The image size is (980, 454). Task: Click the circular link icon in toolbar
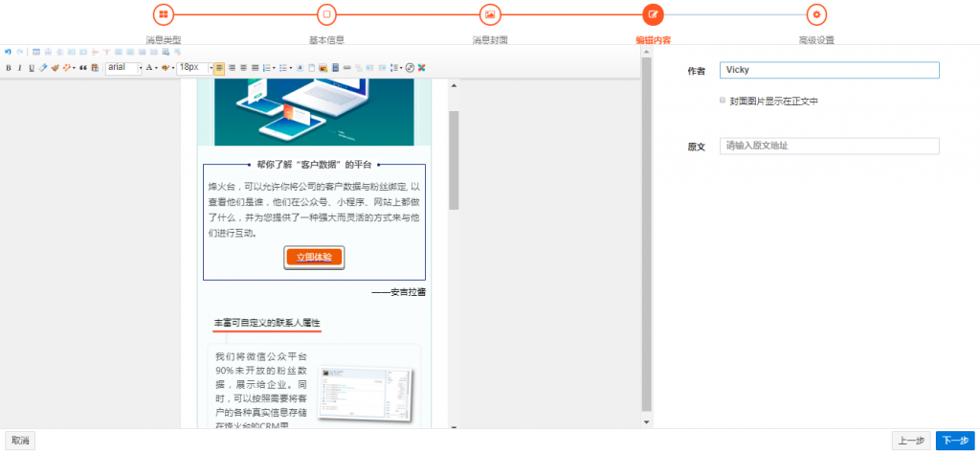click(x=410, y=68)
